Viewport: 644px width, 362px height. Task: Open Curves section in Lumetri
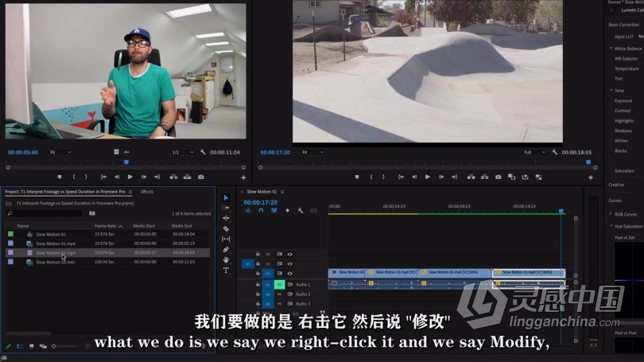615,200
